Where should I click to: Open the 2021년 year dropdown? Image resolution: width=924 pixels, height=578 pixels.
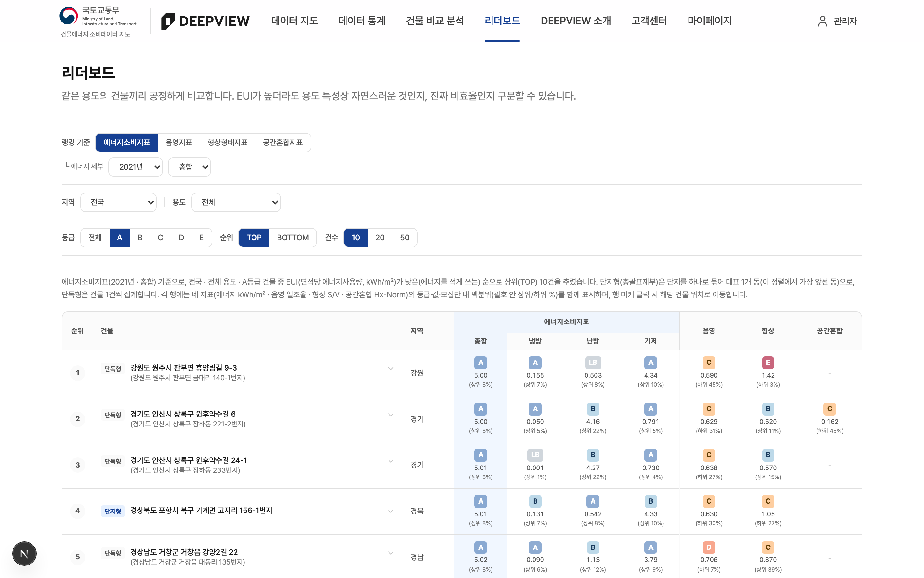(135, 167)
